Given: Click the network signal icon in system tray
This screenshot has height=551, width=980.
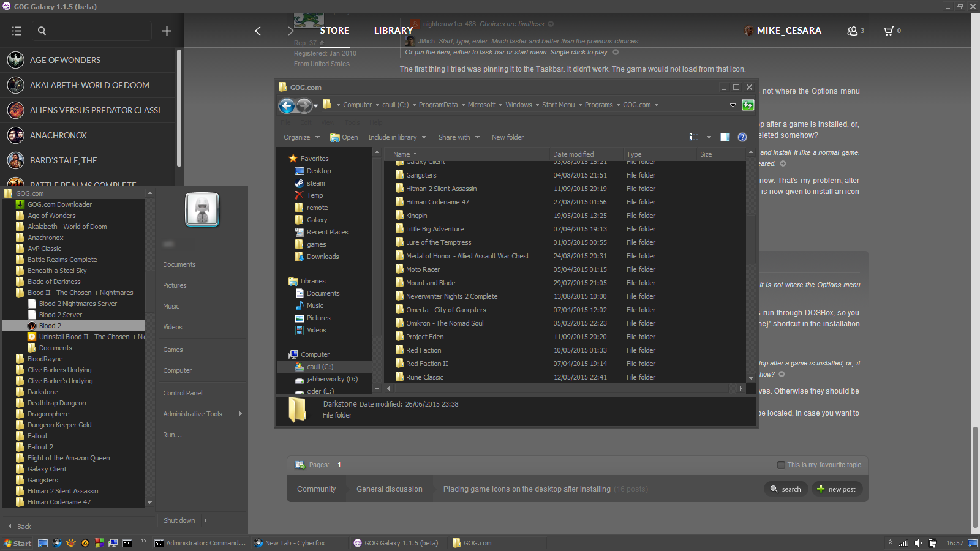Looking at the screenshot, I should tap(903, 543).
